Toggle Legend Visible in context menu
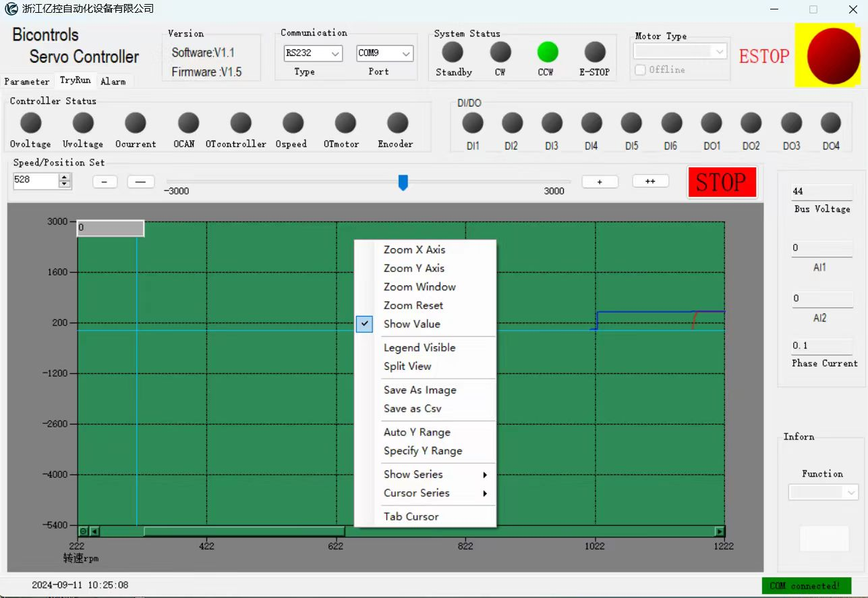The height and width of the screenshot is (598, 868). point(419,348)
